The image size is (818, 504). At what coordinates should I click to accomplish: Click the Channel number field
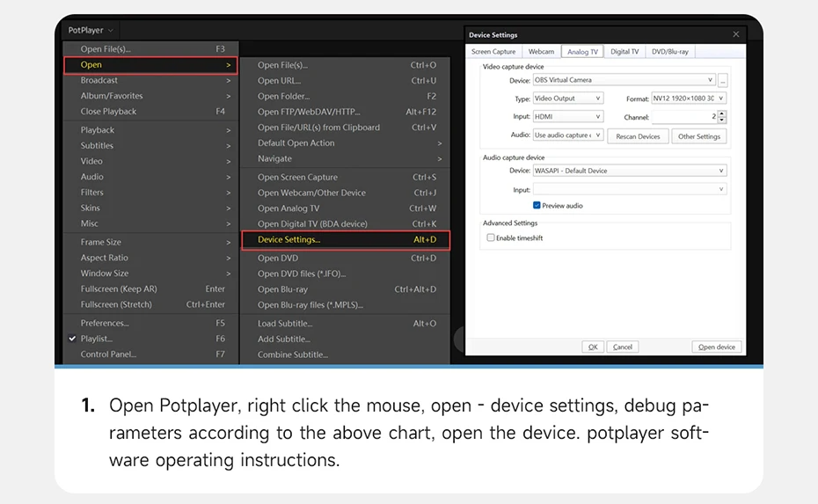coord(684,117)
